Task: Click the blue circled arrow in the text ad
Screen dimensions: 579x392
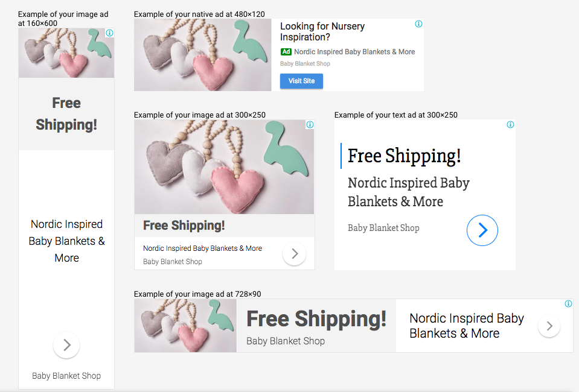Action: (482, 230)
